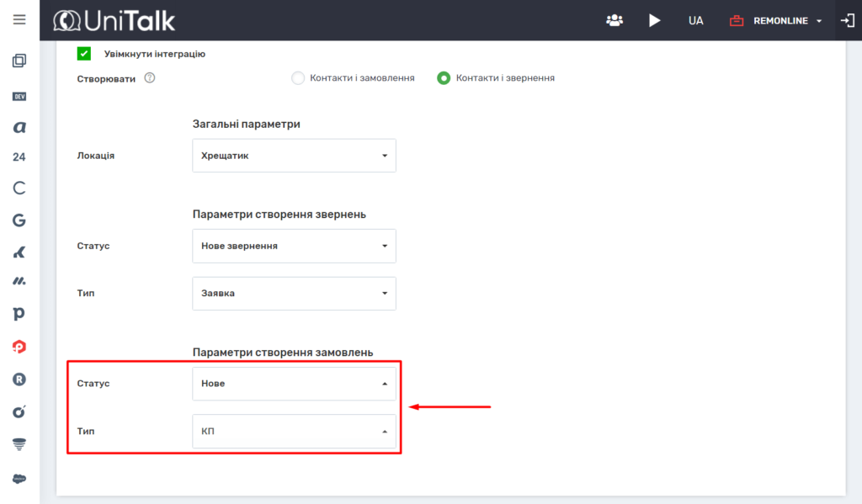Expand the КП order type dropdown
This screenshot has width=862, height=504.
[294, 432]
